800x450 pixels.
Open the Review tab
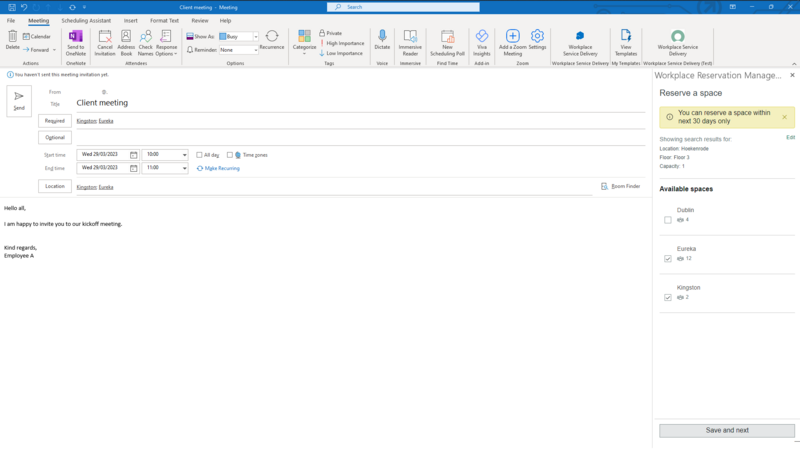coord(199,20)
